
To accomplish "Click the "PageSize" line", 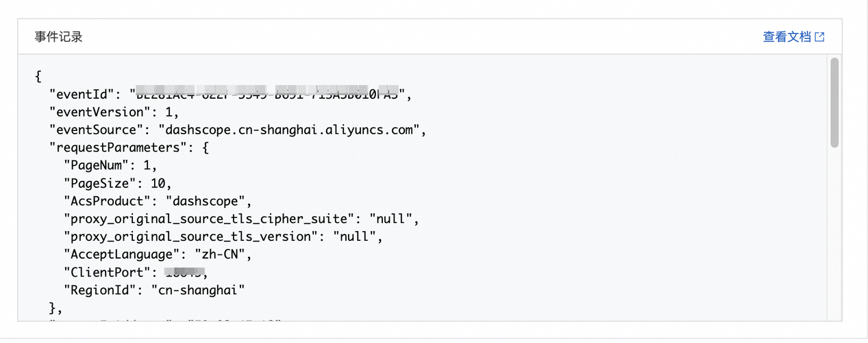I will [117, 183].
